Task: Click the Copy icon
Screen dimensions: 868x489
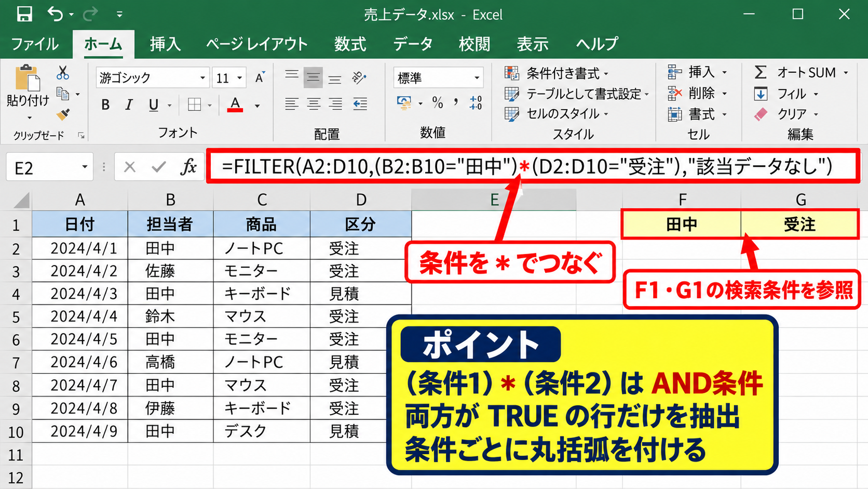Action: (63, 94)
